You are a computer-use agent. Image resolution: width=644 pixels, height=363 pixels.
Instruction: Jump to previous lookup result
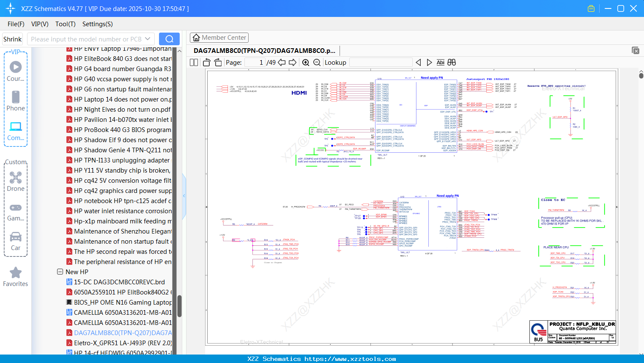418,63
